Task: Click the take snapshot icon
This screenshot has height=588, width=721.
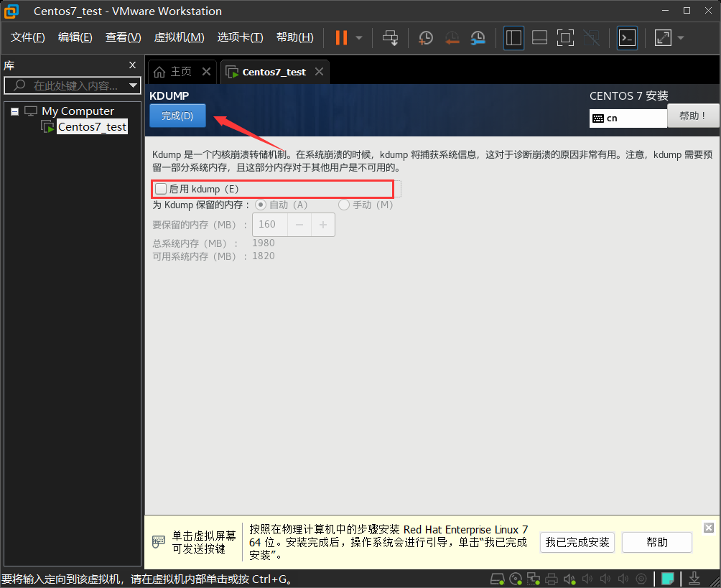Action: (426, 37)
